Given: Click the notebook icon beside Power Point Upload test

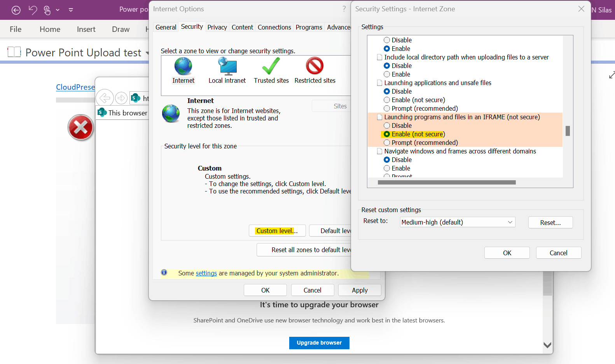Looking at the screenshot, I should click(x=14, y=52).
